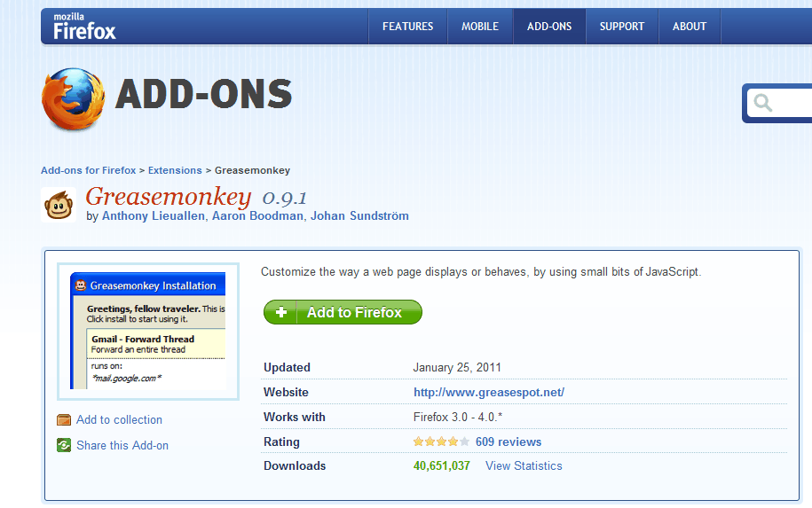812x508 pixels.
Task: Click the Add to Firefox button
Action: [x=343, y=312]
